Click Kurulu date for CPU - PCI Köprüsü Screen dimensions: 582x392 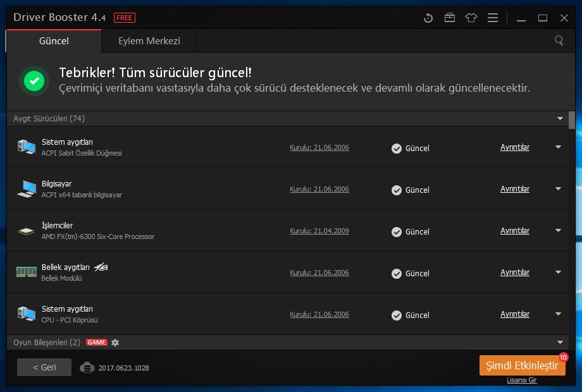319,314
